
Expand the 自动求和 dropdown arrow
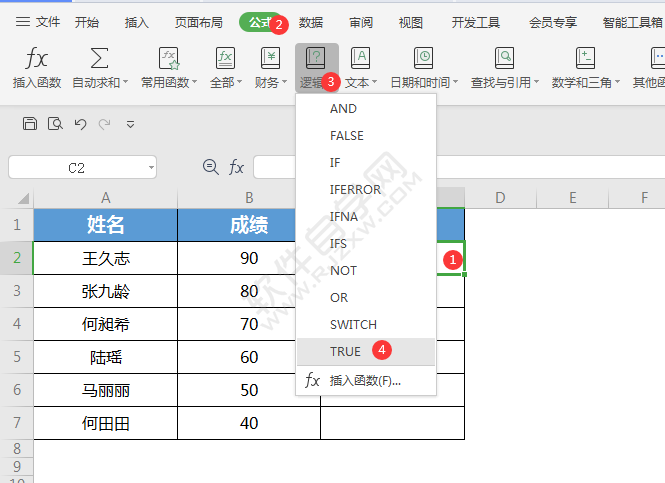(x=125, y=82)
